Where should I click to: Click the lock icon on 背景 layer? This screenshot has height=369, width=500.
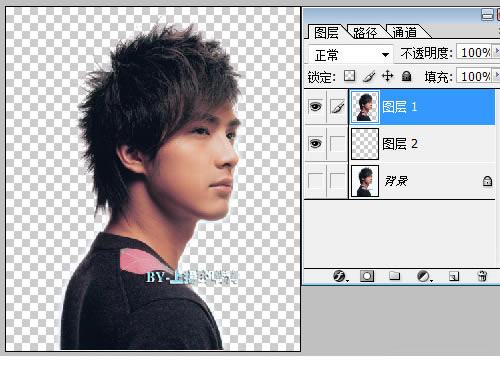click(487, 181)
